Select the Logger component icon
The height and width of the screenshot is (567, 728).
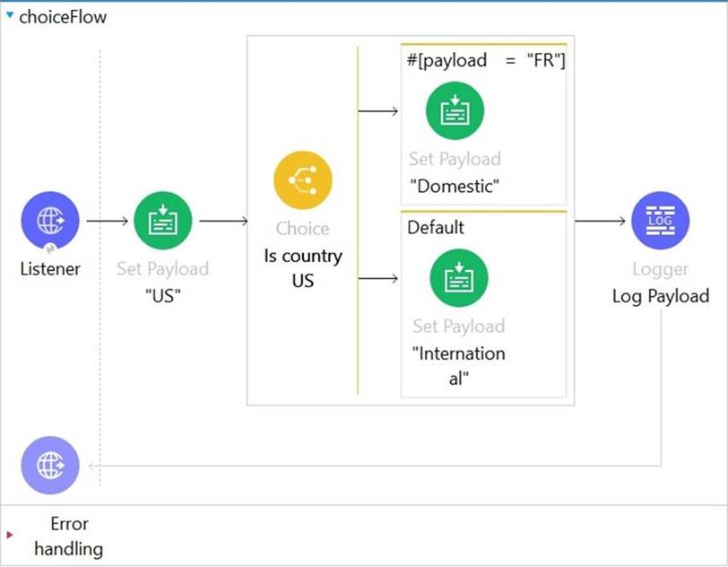point(661,220)
